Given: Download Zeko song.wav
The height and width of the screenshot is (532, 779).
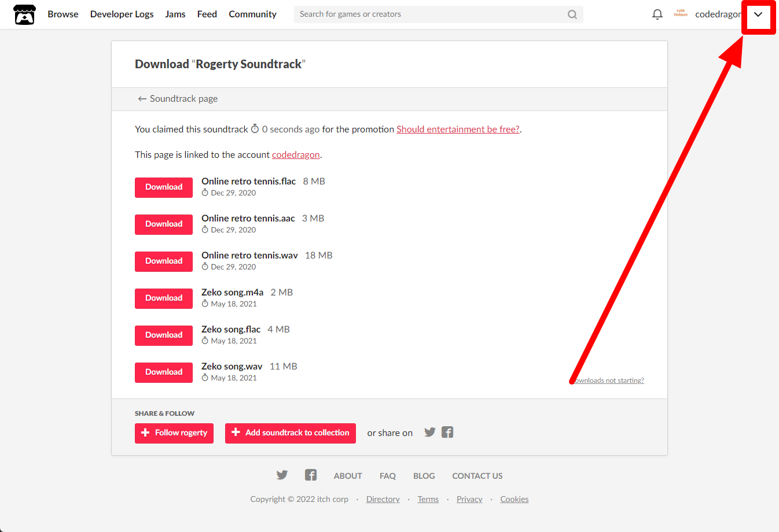Looking at the screenshot, I should tap(164, 372).
